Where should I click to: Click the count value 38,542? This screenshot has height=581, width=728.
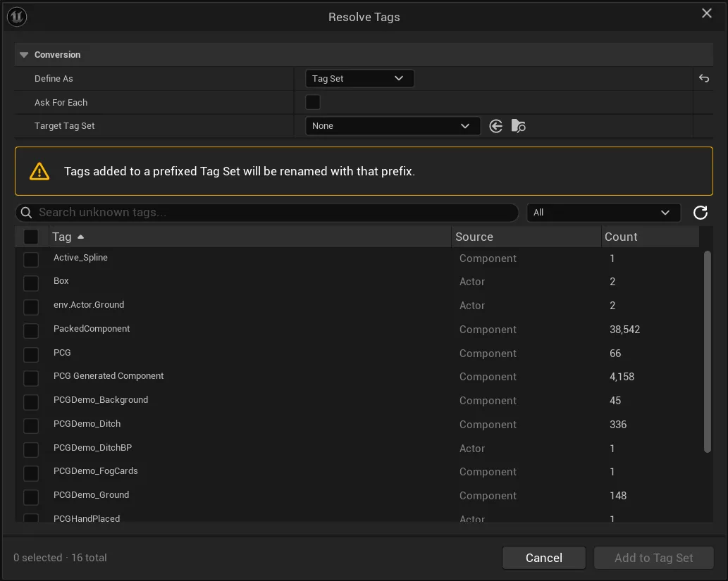(x=624, y=330)
